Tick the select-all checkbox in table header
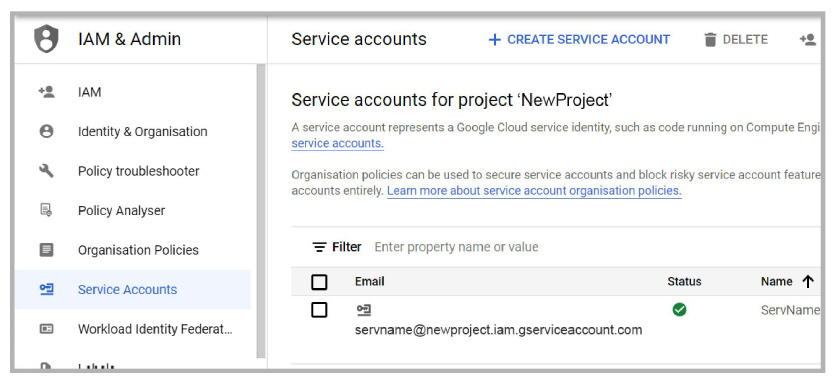This screenshot has width=835, height=386. coord(319,282)
